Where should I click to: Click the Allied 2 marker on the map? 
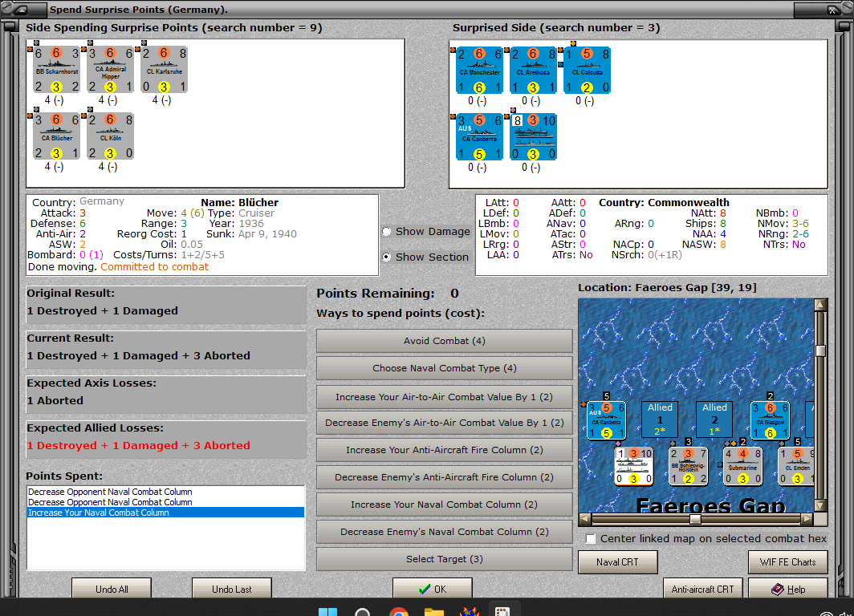pyautogui.click(x=714, y=419)
